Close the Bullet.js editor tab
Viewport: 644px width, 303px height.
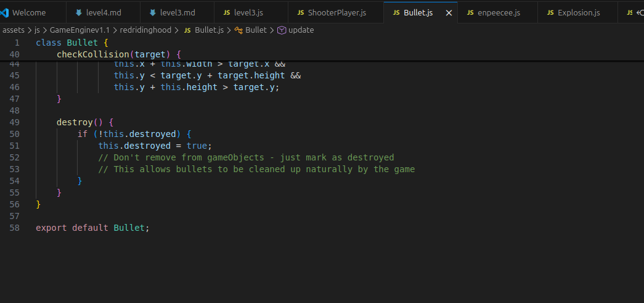[449, 13]
